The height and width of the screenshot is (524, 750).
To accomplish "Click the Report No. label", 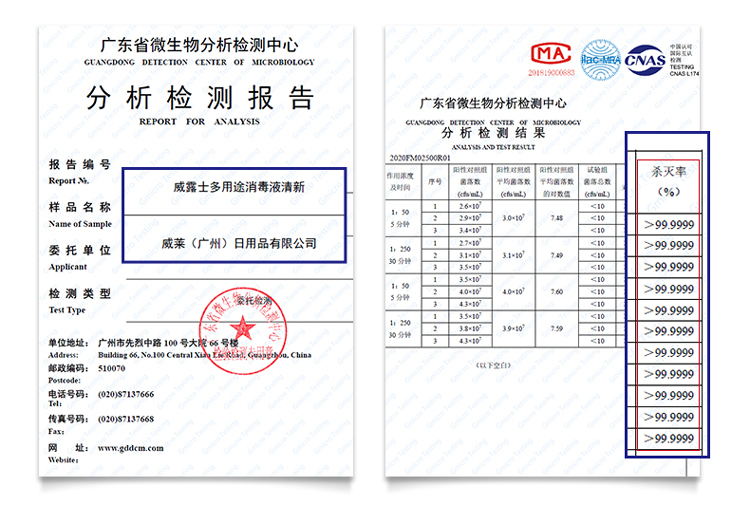I will point(68,181).
